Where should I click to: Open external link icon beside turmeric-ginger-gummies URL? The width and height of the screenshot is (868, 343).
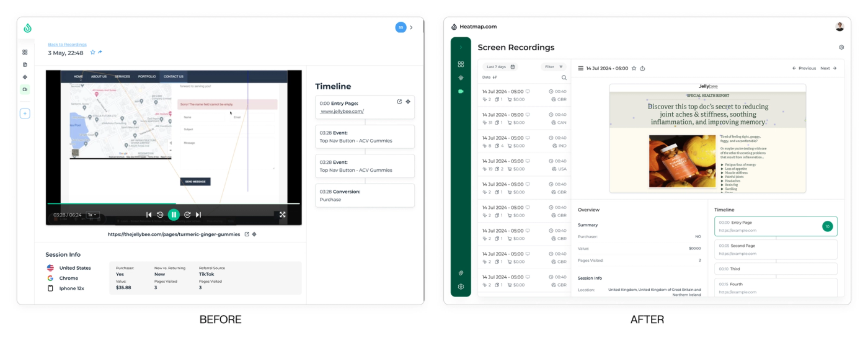pos(247,234)
